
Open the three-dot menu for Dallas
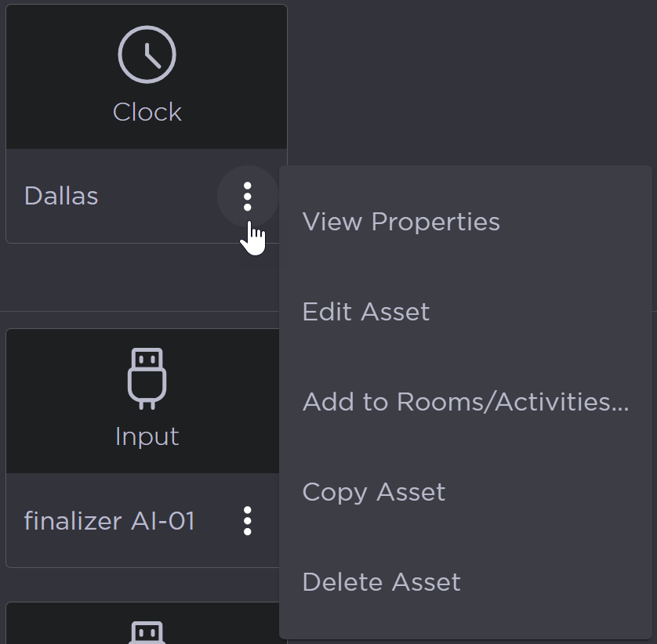[248, 196]
